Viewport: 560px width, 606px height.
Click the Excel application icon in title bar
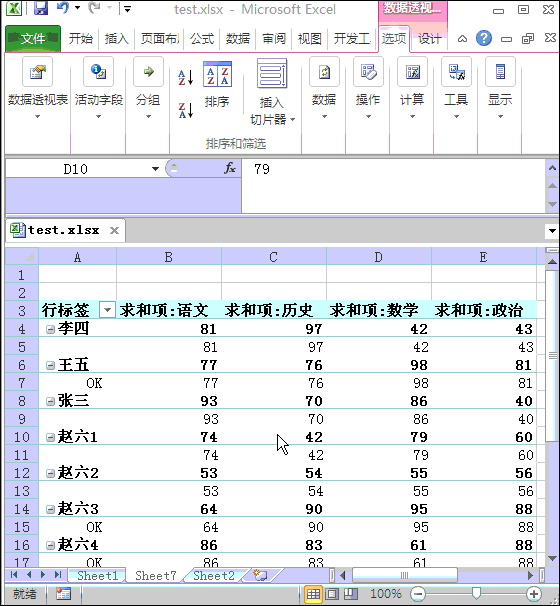pyautogui.click(x=14, y=8)
